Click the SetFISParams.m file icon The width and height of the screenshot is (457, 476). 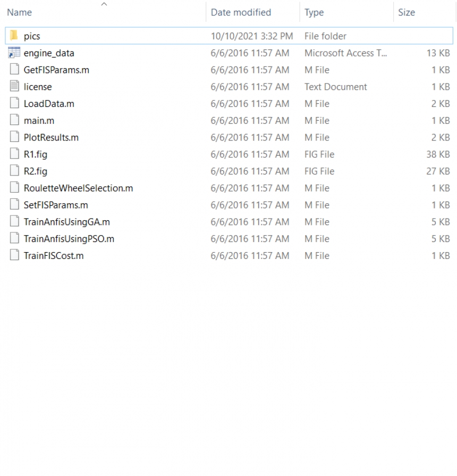coord(14,205)
